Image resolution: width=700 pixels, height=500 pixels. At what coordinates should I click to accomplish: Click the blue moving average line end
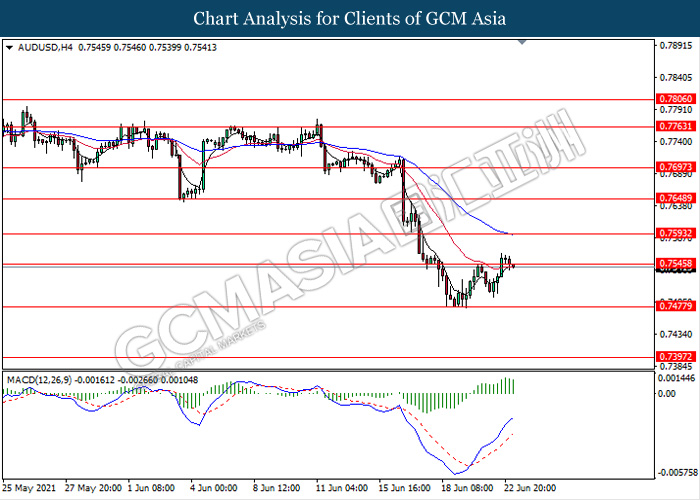coord(511,234)
